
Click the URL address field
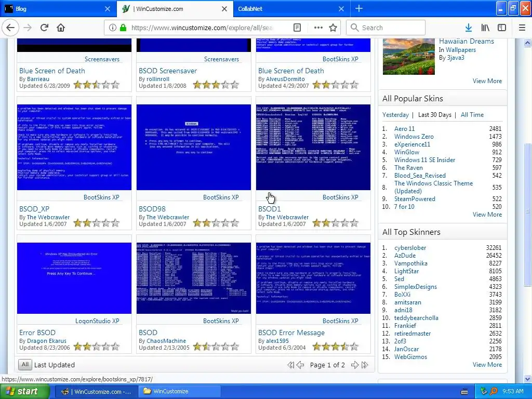coord(202,28)
